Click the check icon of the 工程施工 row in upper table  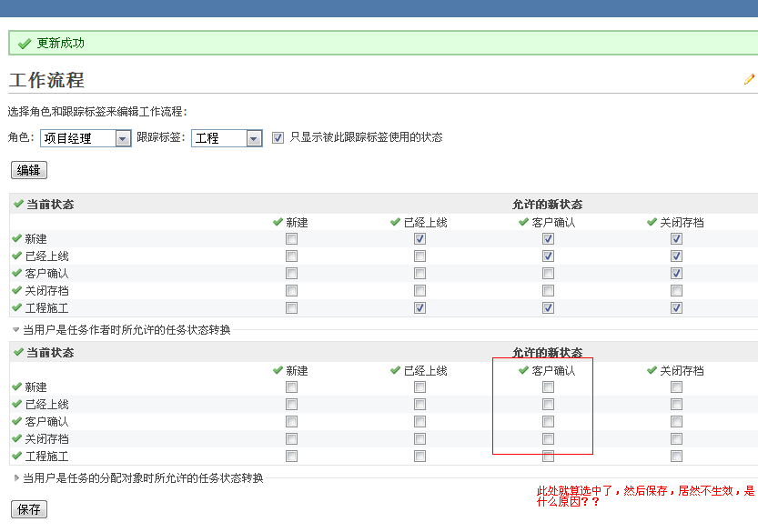coord(17,307)
